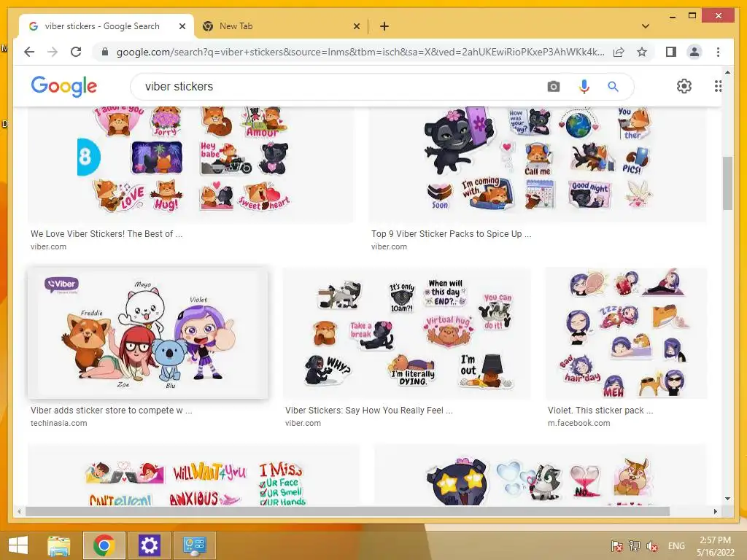Submit search with magnifier icon
The image size is (747, 560).
pos(613,87)
